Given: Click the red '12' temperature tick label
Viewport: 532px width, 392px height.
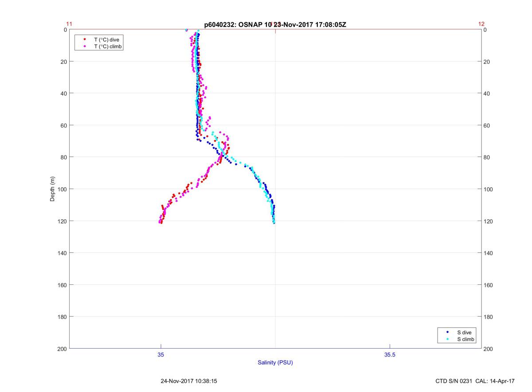Looking at the screenshot, I should [x=481, y=24].
